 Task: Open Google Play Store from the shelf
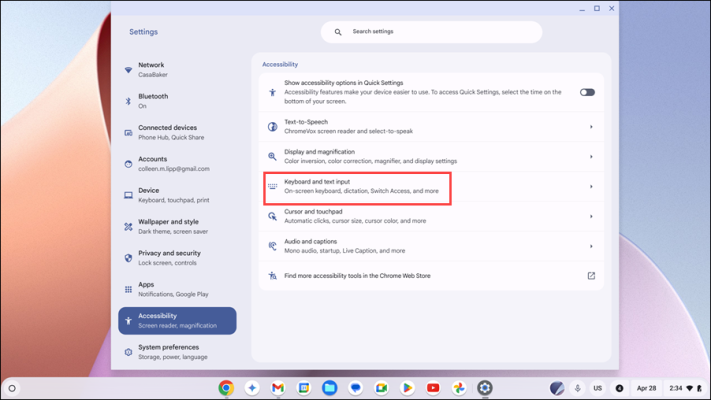(407, 388)
